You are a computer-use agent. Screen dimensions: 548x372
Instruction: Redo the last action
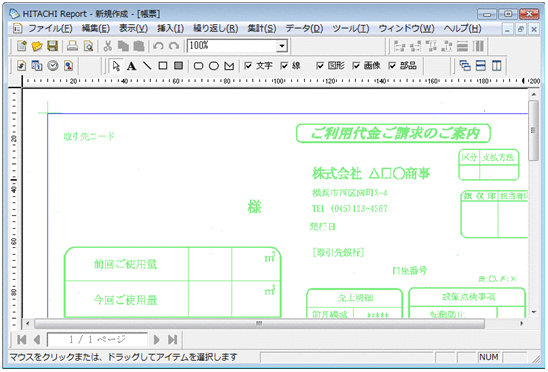point(174,46)
